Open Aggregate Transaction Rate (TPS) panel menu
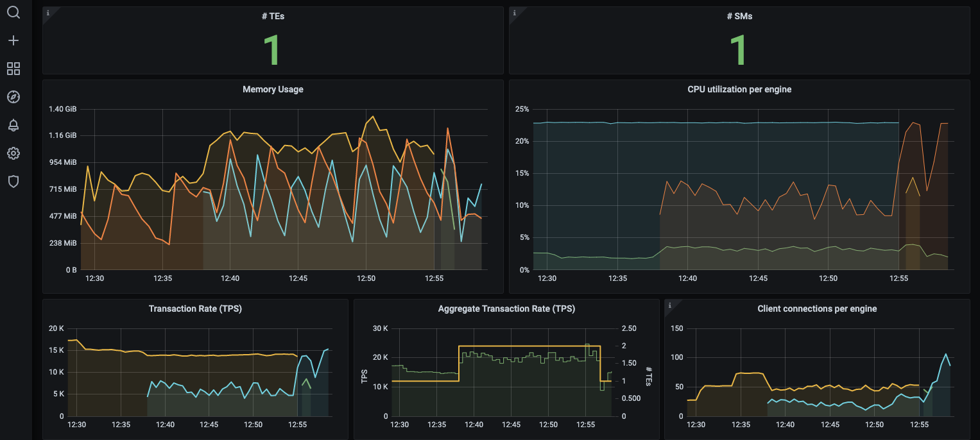980x440 pixels. point(506,309)
